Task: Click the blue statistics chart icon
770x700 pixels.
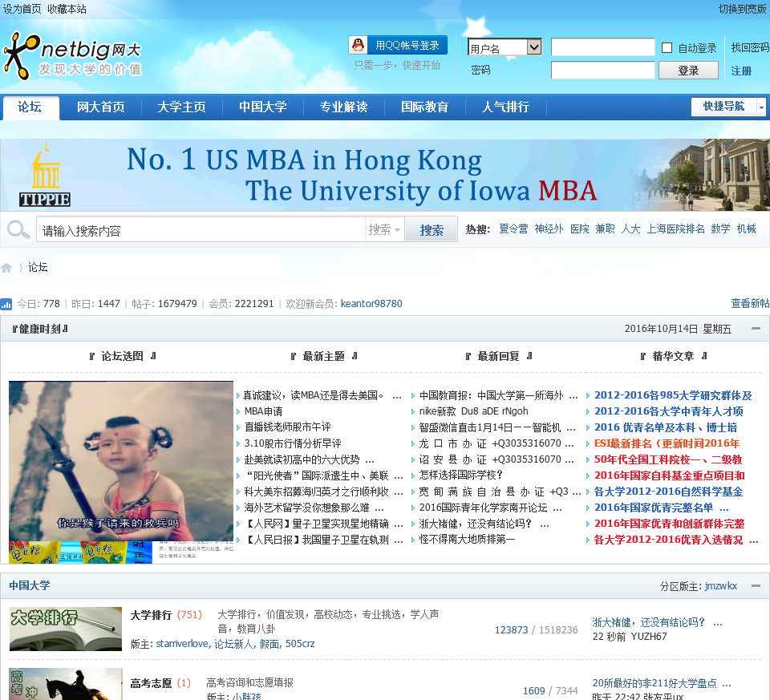Action: coord(6,305)
